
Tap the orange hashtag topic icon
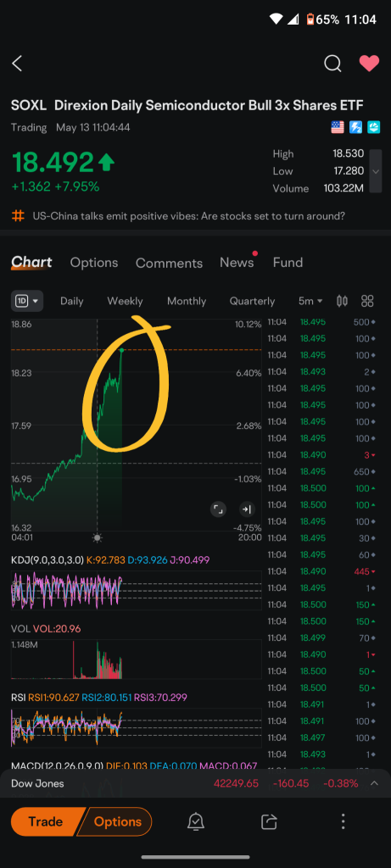pos(19,216)
